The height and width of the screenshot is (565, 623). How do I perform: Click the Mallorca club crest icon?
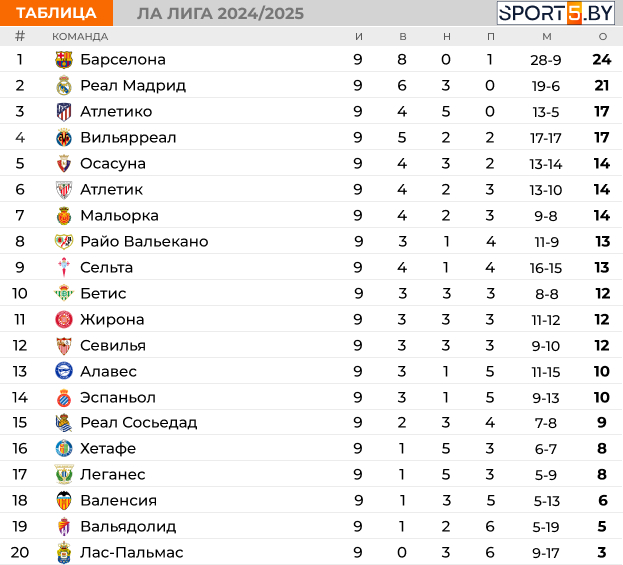64,216
